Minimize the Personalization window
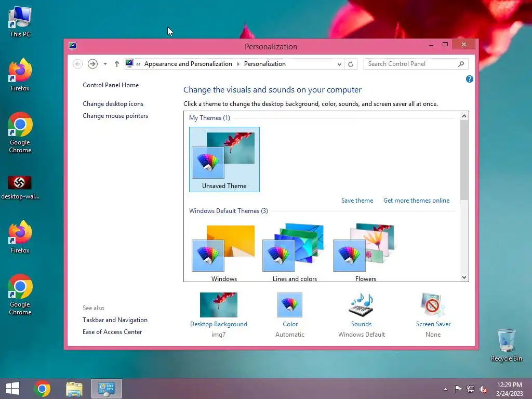Image resolution: width=532 pixels, height=399 pixels. 431,45
